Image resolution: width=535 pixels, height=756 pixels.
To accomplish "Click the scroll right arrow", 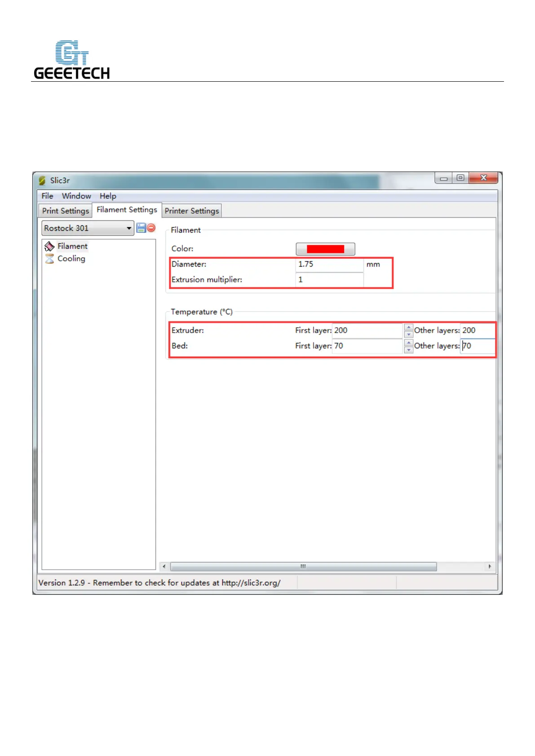I will [x=490, y=567].
